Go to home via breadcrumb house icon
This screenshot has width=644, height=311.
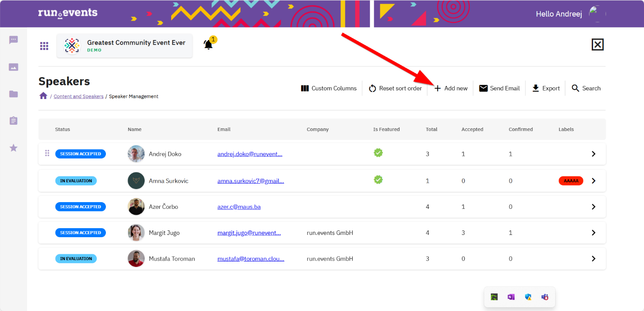coord(43,96)
